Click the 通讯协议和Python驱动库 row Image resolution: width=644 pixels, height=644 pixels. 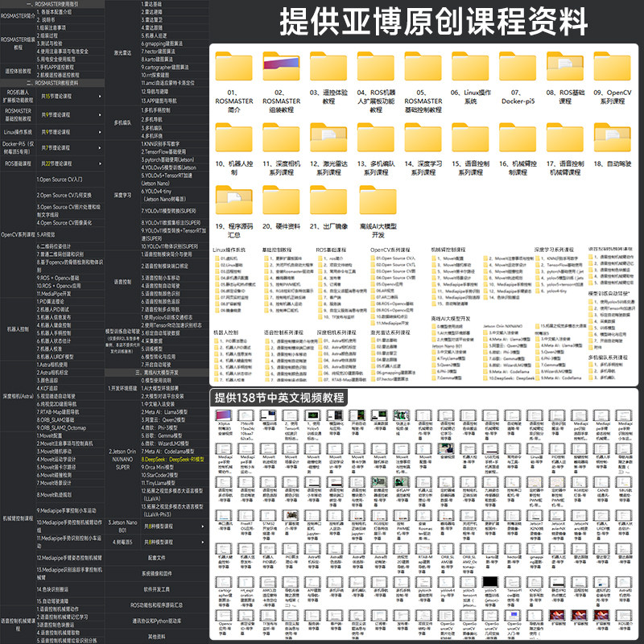tap(157, 621)
